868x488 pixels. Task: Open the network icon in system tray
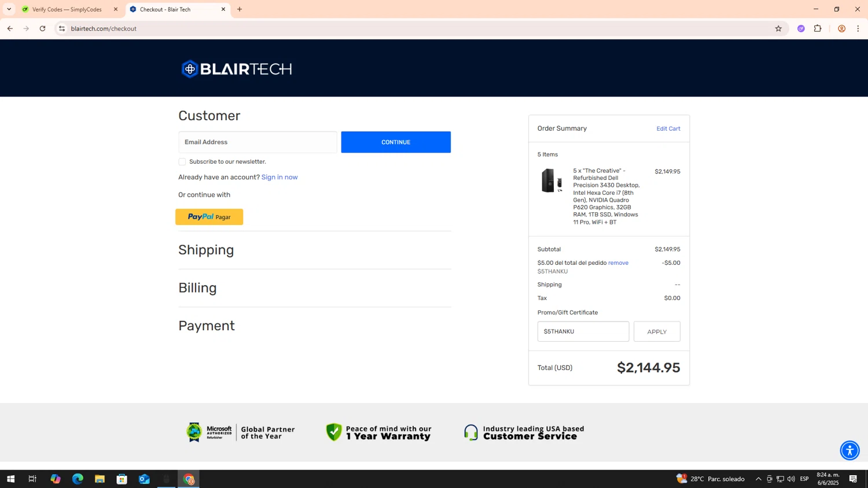(x=780, y=479)
